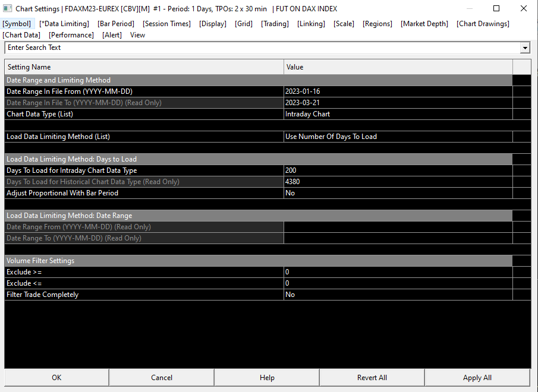Open Help for chart settings
Screen dimensions: 538x392
[267, 378]
